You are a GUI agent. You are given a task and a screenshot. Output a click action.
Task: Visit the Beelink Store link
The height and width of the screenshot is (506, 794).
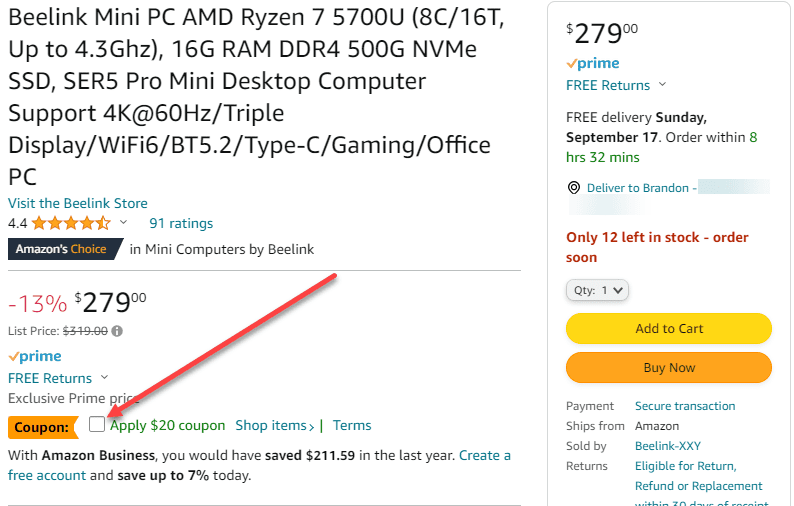(78, 203)
